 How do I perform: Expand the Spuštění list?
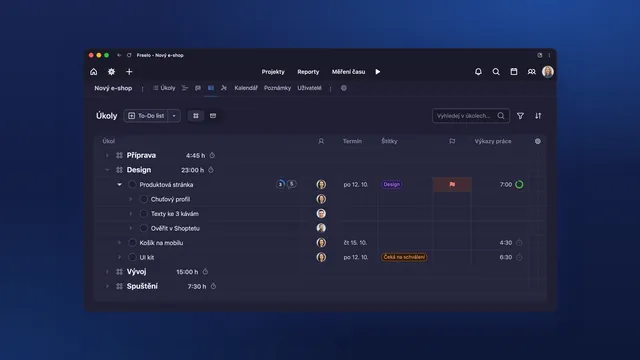tap(107, 287)
